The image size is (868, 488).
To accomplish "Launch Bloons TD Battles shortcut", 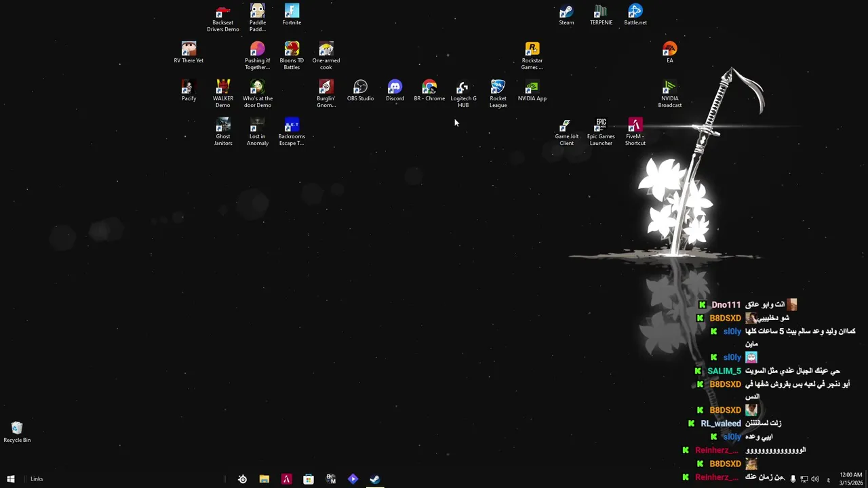I will [292, 56].
